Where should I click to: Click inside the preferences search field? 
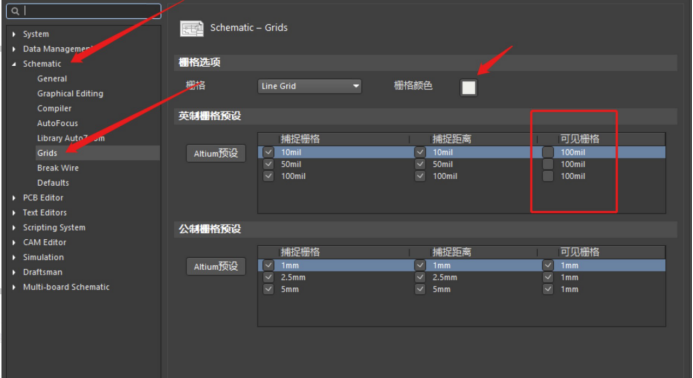tap(84, 11)
